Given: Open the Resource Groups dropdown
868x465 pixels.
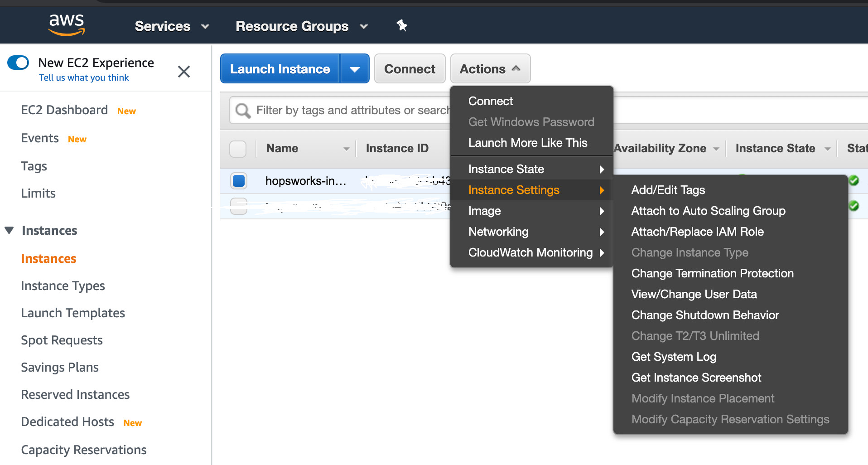Looking at the screenshot, I should [302, 26].
